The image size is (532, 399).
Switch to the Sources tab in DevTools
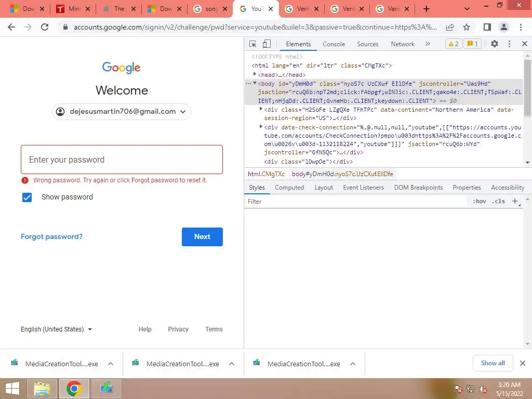367,44
